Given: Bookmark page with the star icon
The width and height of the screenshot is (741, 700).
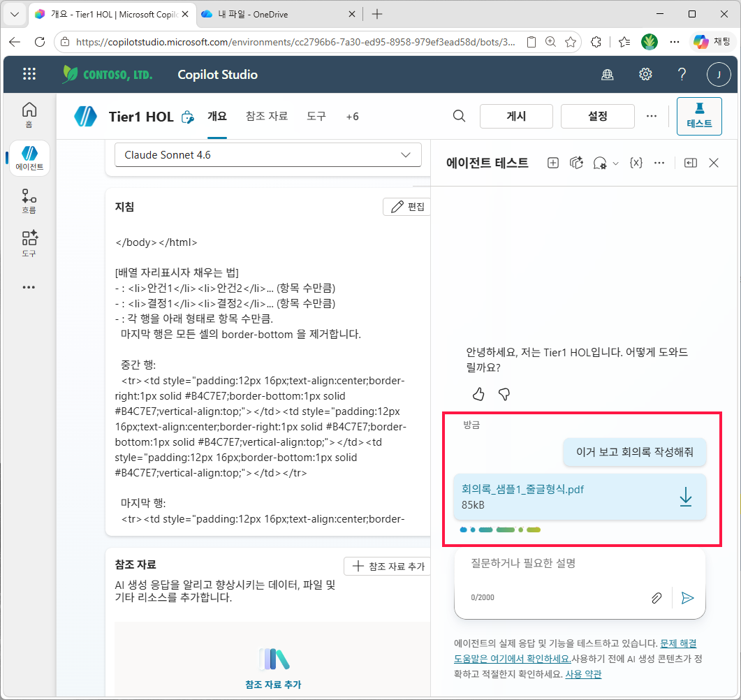Looking at the screenshot, I should [571, 42].
